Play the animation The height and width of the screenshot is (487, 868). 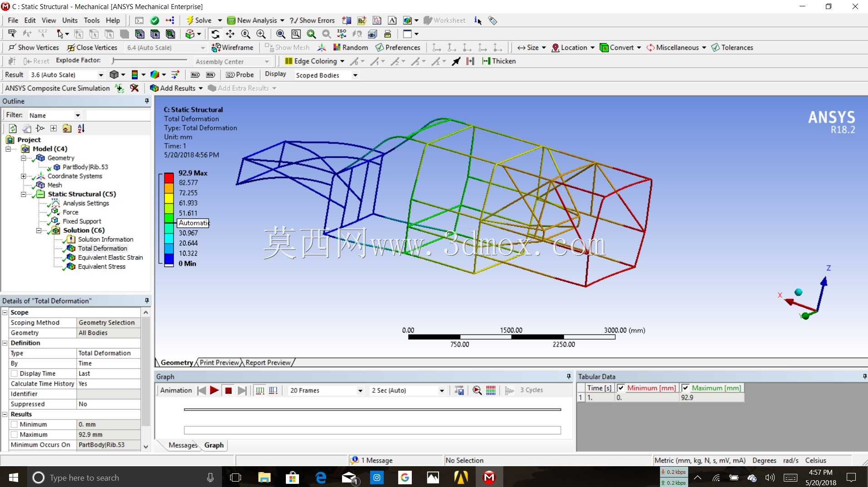(214, 390)
